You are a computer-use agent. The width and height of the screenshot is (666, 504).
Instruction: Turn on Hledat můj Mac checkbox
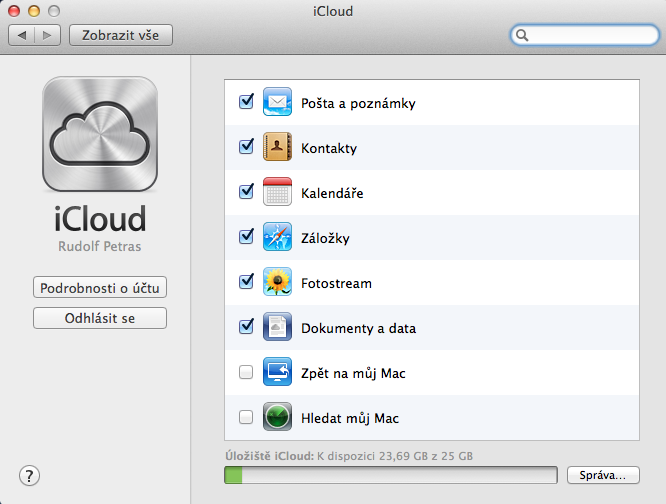tap(246, 418)
